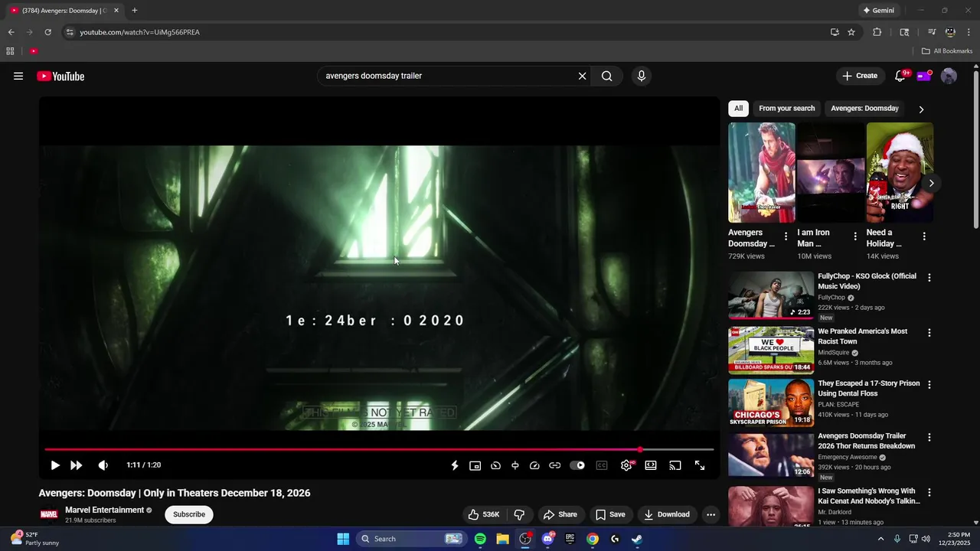Open the Marvel Entertainment channel name

coord(104,510)
